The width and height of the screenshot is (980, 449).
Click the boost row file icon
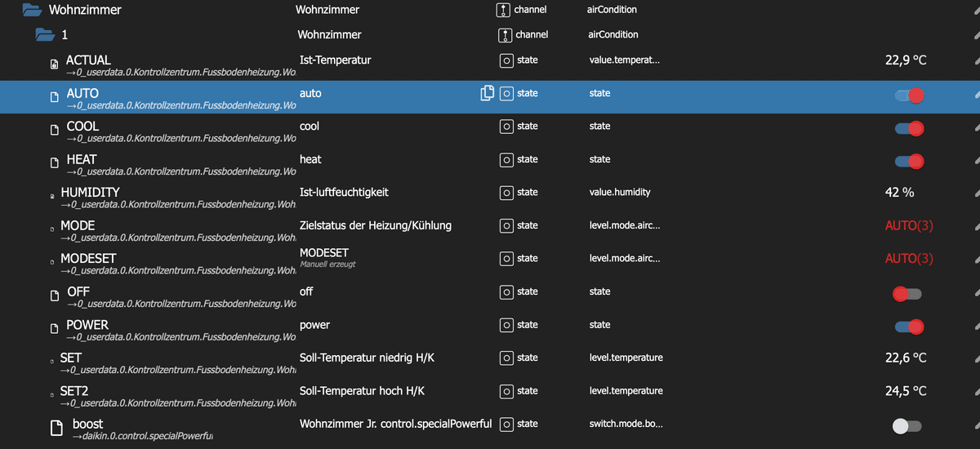tap(56, 427)
